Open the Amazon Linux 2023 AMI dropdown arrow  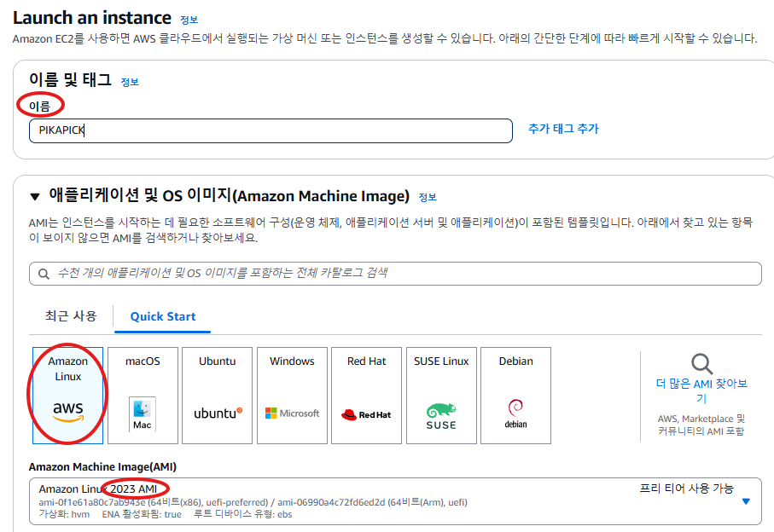[746, 501]
